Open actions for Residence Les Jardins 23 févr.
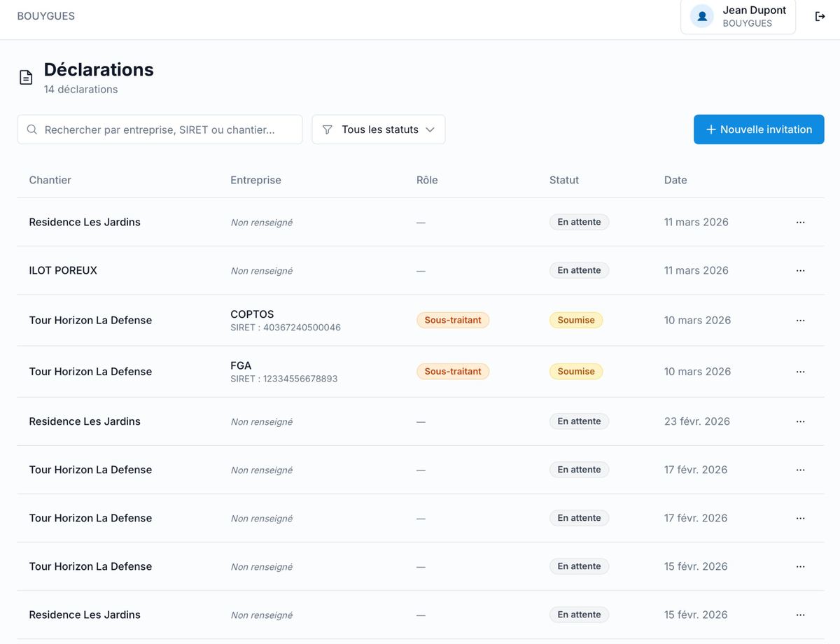The image size is (840, 644). [x=800, y=421]
